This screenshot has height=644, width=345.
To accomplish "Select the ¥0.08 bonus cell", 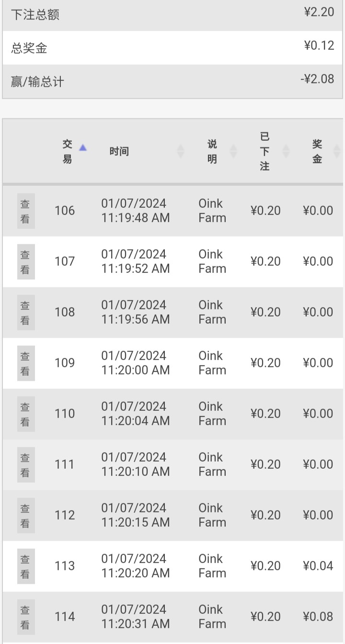I will (318, 617).
